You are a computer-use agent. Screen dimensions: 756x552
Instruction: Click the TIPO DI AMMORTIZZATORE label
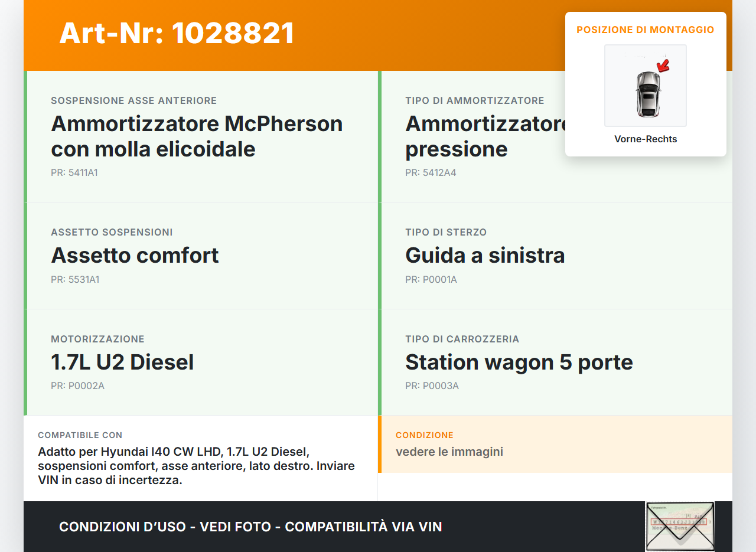click(474, 101)
